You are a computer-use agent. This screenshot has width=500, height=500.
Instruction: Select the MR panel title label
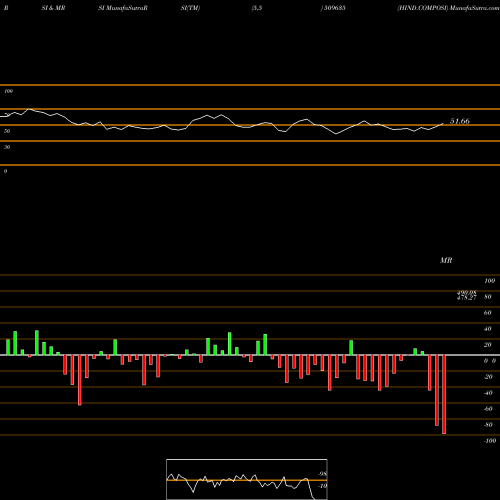pyautogui.click(x=446, y=260)
